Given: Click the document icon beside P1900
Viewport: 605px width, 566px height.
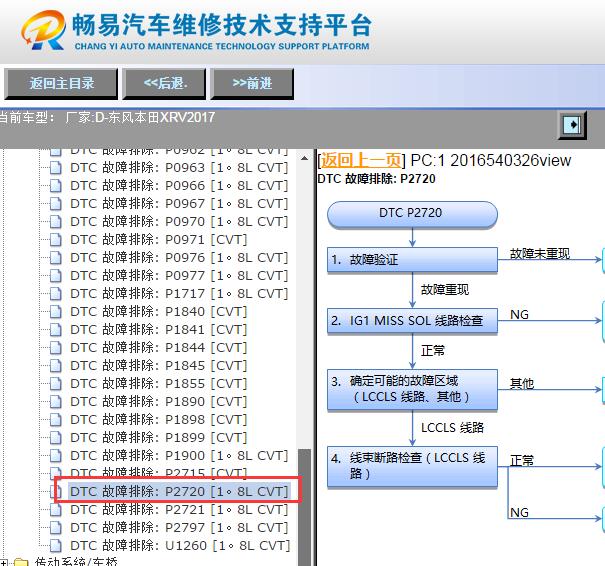Looking at the screenshot, I should (56, 456).
